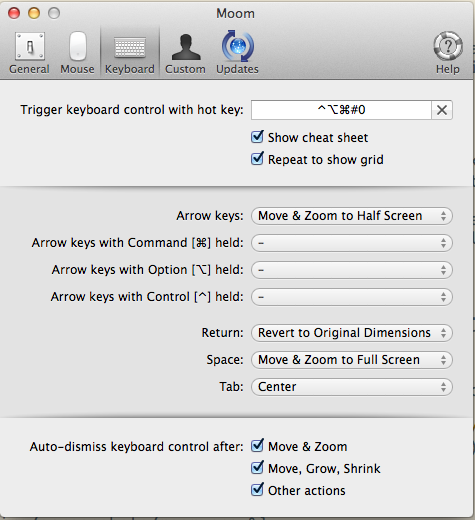Change the Space key action dropdown
Image resolution: width=475 pixels, height=520 pixels.
coord(352,360)
